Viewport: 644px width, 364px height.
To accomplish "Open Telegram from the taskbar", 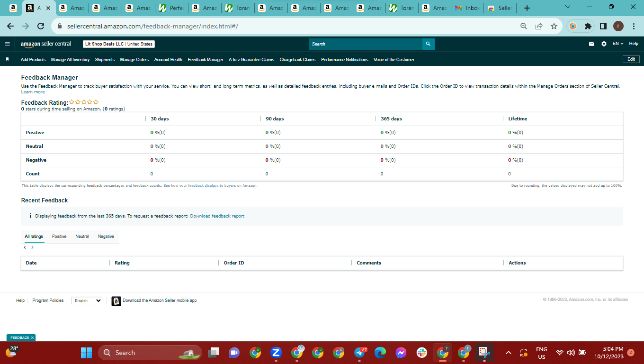I will click(360, 353).
